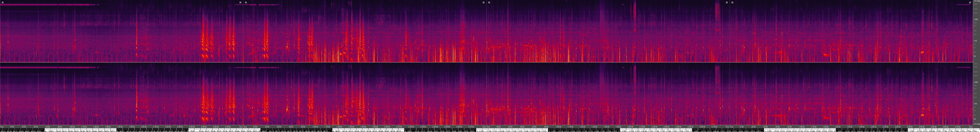Select the fade-out handle ending the second clip
Viewport: 980px width, 132px height.
click(484, 2)
